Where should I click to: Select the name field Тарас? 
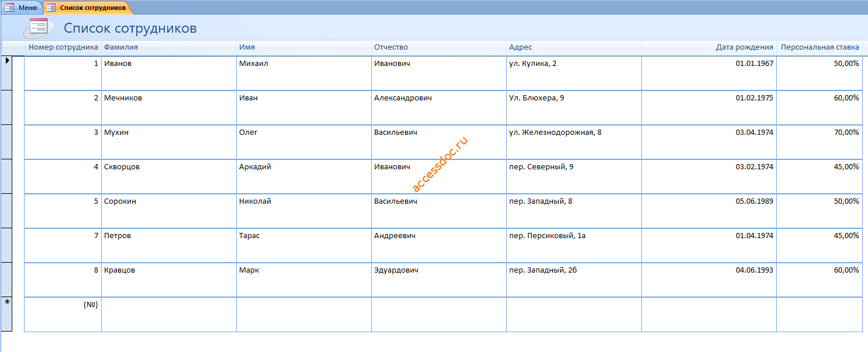tap(304, 245)
